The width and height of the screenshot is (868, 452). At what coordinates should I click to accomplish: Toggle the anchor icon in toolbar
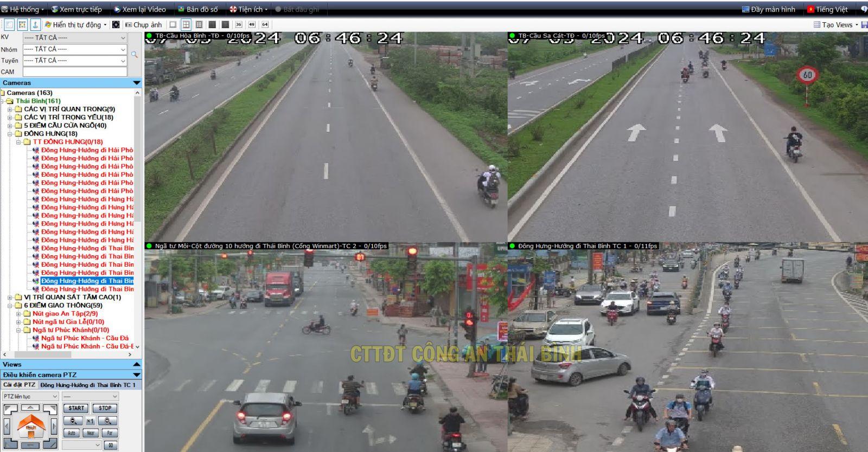pyautogui.click(x=35, y=24)
